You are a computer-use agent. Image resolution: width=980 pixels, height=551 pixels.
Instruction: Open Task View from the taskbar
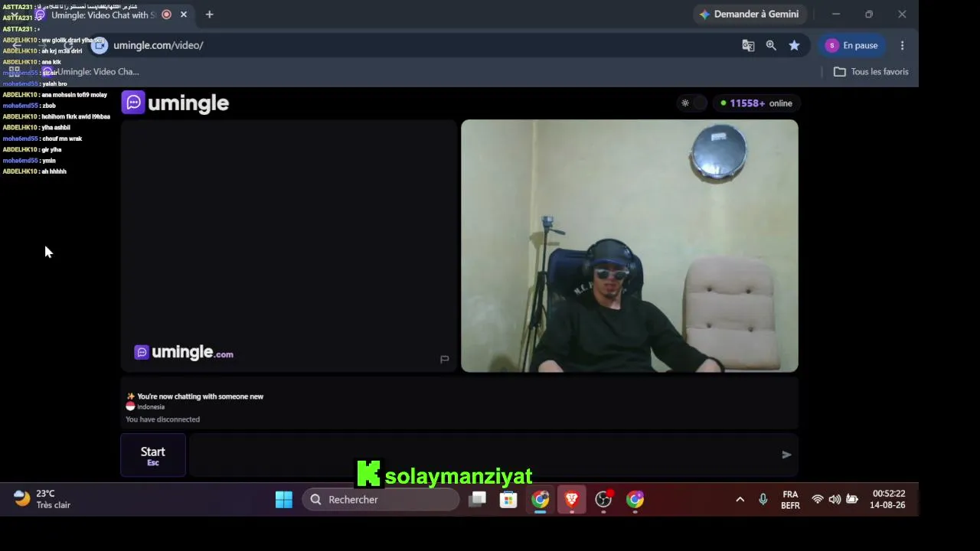pos(478,500)
